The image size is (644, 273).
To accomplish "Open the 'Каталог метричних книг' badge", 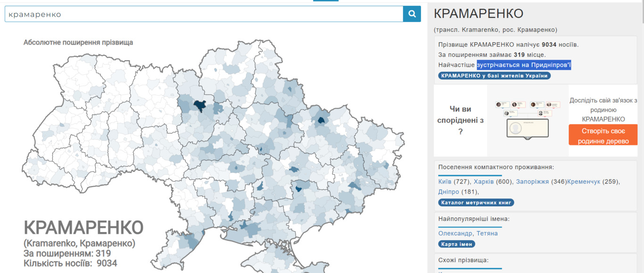I will coord(476,203).
